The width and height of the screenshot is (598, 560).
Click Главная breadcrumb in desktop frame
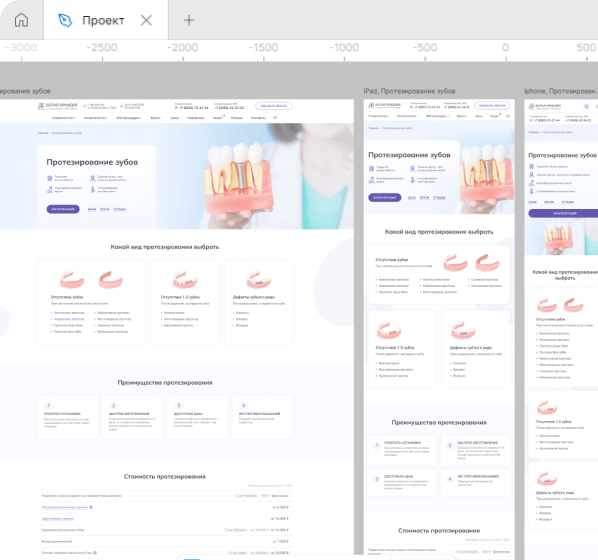pyautogui.click(x=43, y=133)
